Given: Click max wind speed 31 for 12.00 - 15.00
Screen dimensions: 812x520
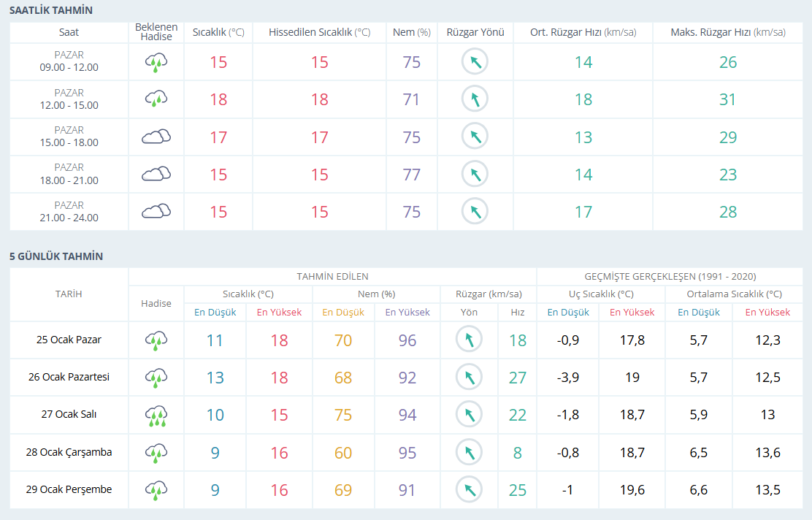Looking at the screenshot, I should click(727, 99).
